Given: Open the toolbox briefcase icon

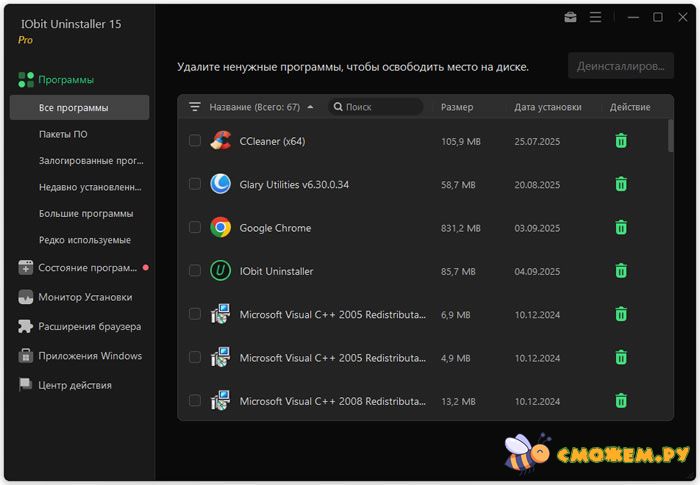Looking at the screenshot, I should (570, 17).
